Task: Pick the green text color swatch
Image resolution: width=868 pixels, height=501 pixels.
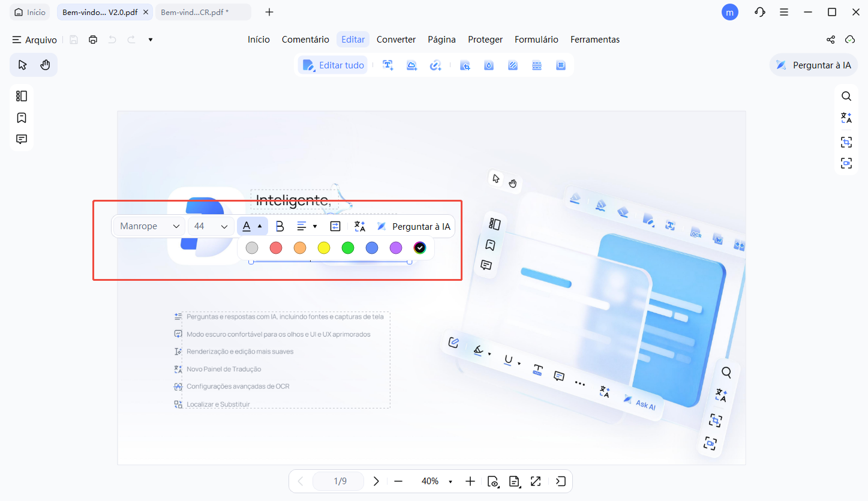Action: coord(347,247)
